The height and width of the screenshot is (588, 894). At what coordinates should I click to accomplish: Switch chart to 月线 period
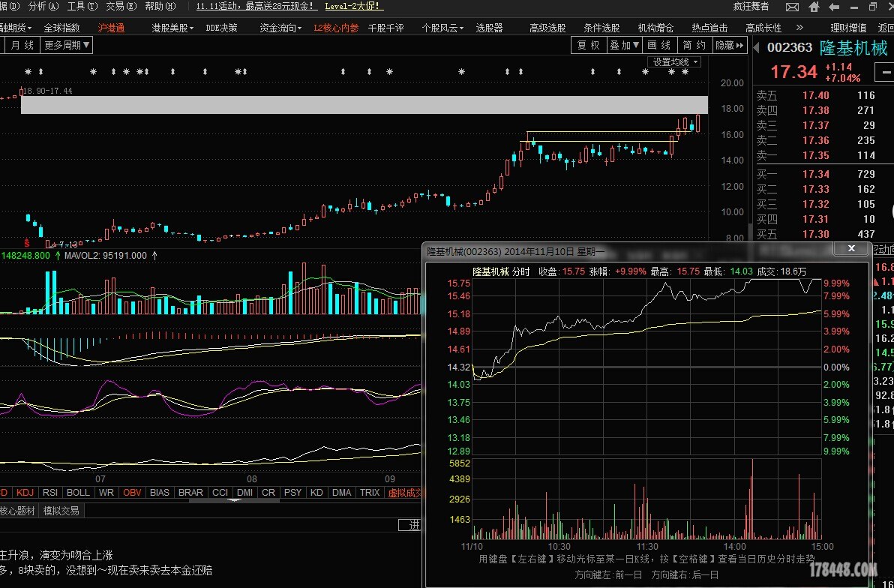22,45
